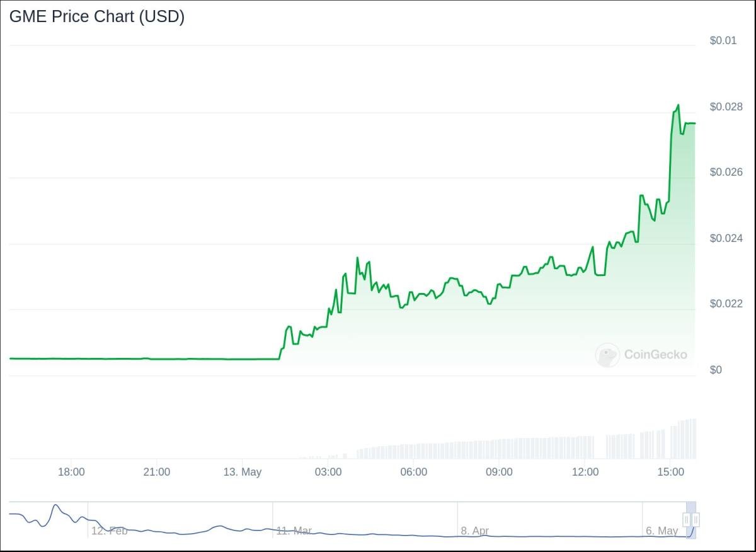Click the 8. Apr label in navigator

click(x=475, y=531)
